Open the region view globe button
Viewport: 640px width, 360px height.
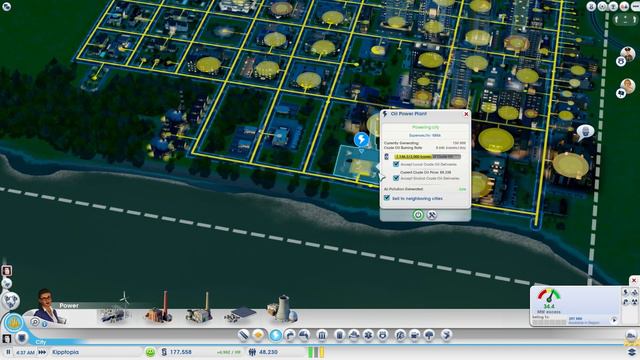10,301
